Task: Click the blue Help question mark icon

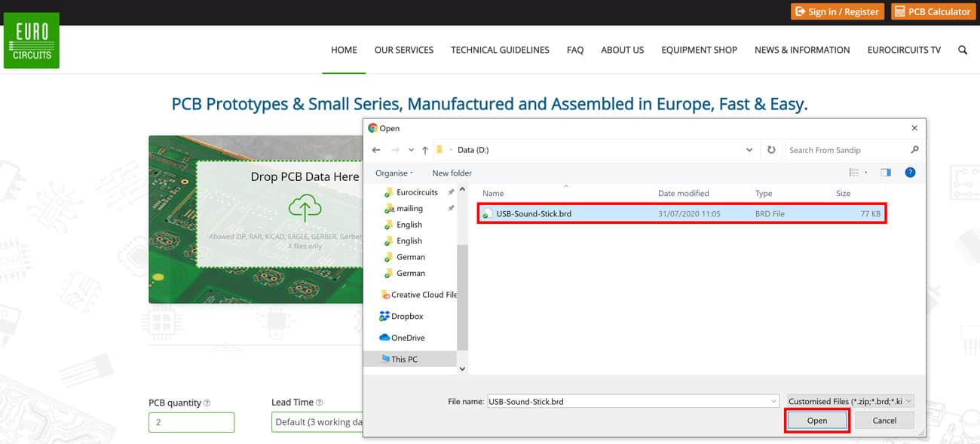Action: click(910, 172)
